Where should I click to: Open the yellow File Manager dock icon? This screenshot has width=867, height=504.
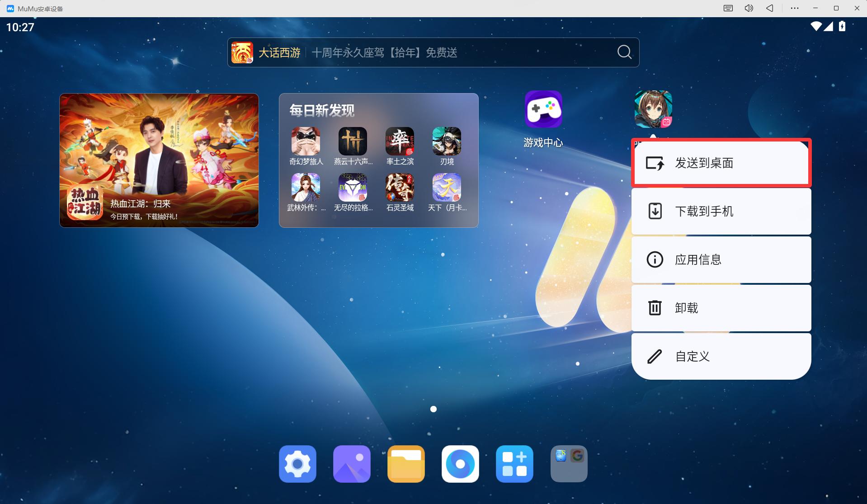pos(406,464)
